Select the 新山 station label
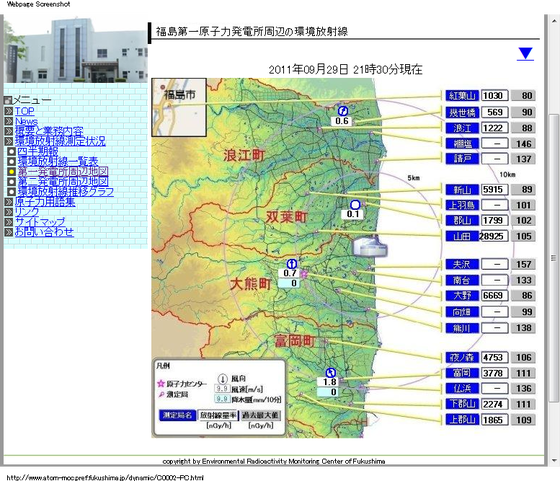 (x=462, y=190)
